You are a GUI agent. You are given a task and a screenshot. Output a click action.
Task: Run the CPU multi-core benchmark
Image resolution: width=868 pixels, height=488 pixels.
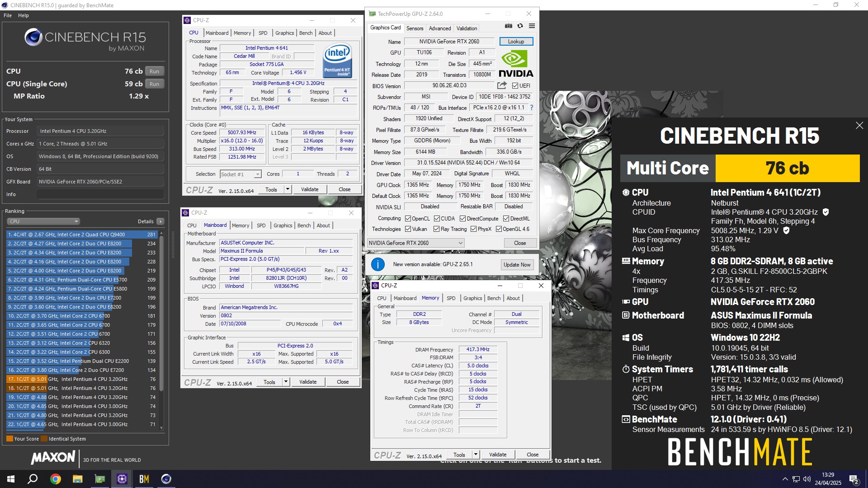[155, 71]
